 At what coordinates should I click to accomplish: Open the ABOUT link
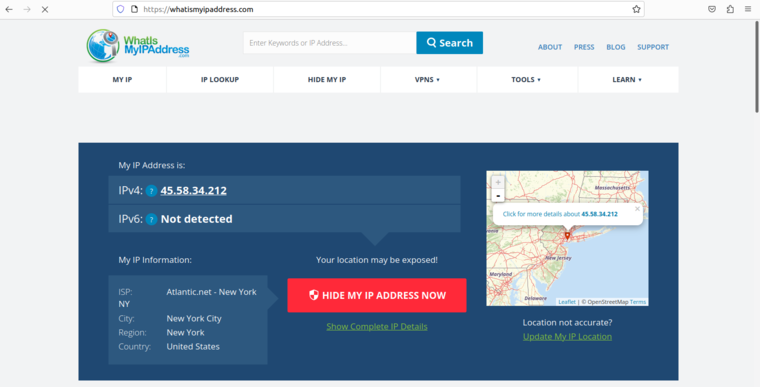tap(550, 47)
